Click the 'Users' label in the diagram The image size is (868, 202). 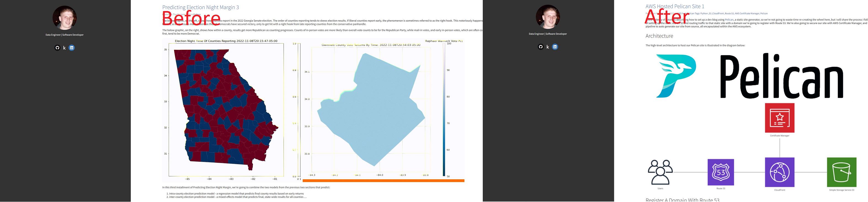pos(661,188)
